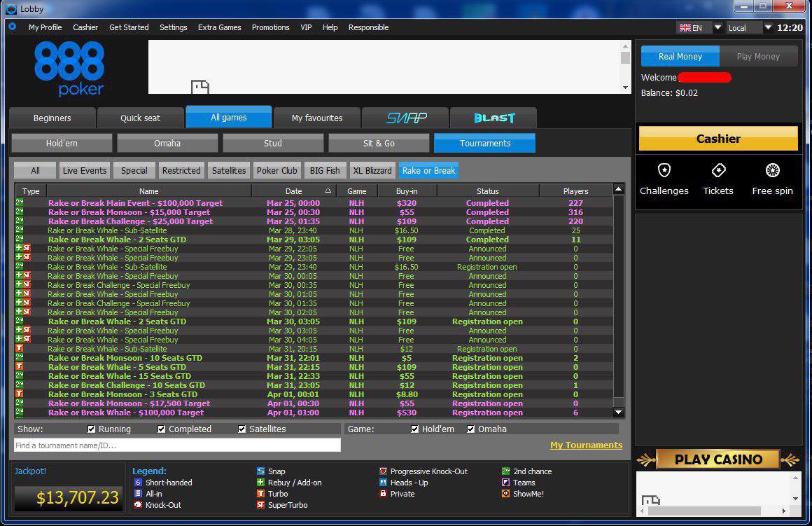Open the Promotions menu

(x=270, y=27)
